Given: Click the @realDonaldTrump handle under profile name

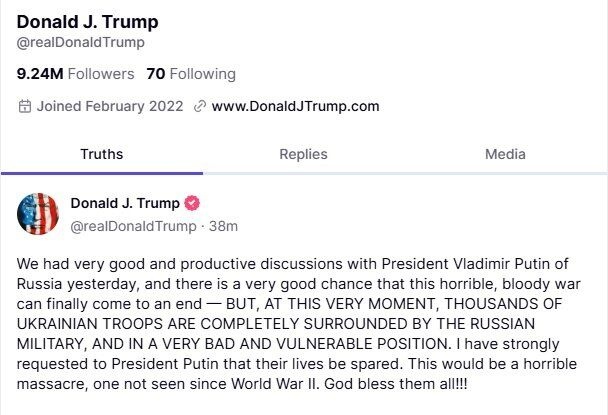Looking at the screenshot, I should (81, 43).
